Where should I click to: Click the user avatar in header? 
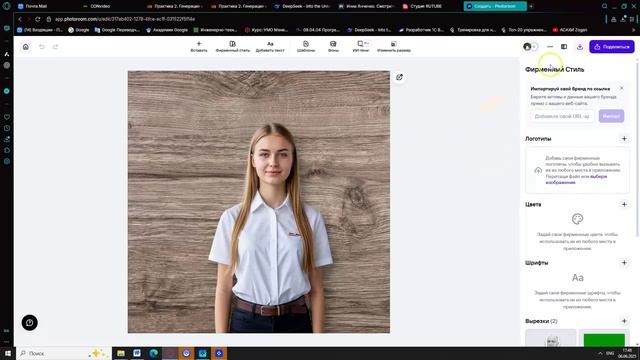(527, 47)
